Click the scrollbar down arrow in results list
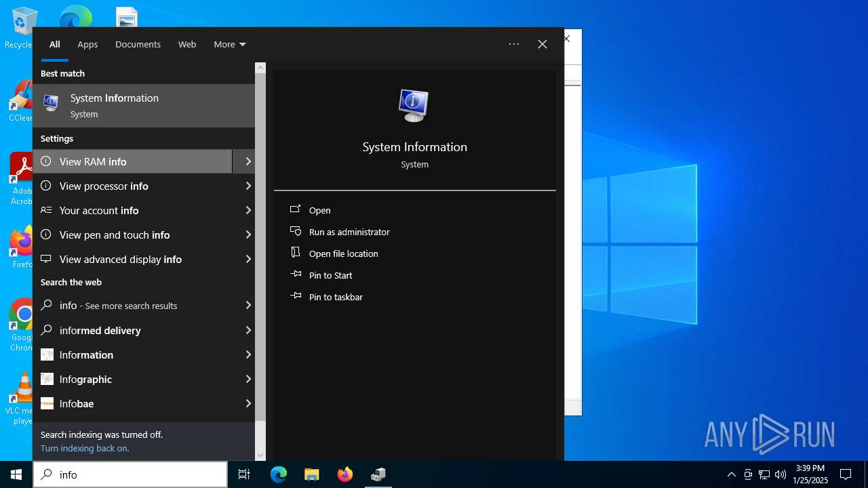Screen dimensions: 868x488 click(x=260, y=455)
